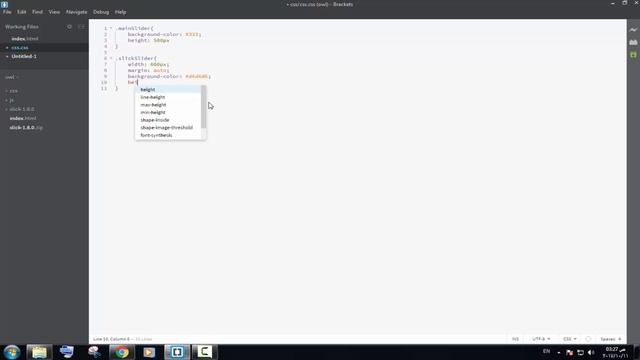
Task: Choose min-height from the code hints
Action: [168, 112]
